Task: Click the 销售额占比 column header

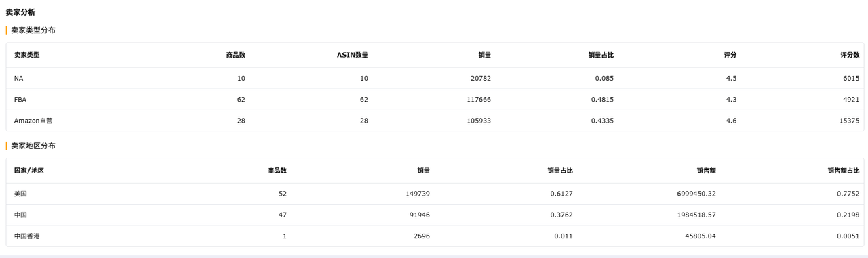Action: [x=844, y=171]
